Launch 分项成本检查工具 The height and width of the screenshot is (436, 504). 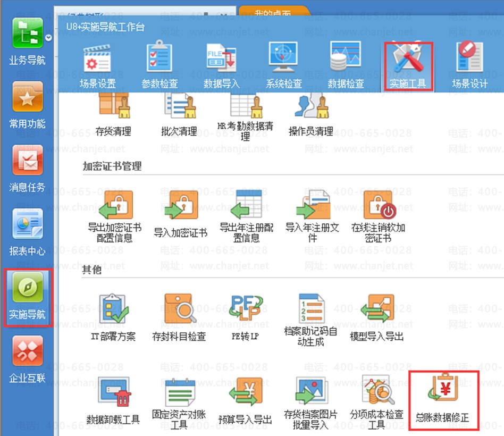click(377, 403)
